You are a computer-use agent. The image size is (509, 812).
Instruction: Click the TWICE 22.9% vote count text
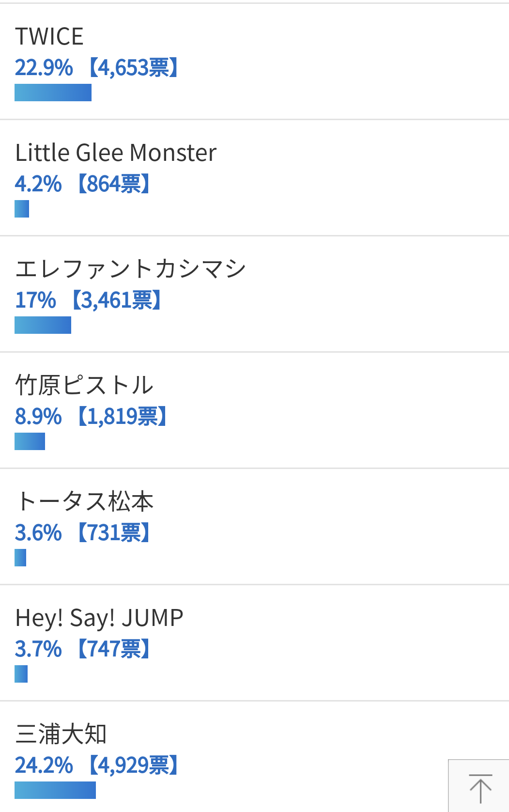tap(97, 68)
